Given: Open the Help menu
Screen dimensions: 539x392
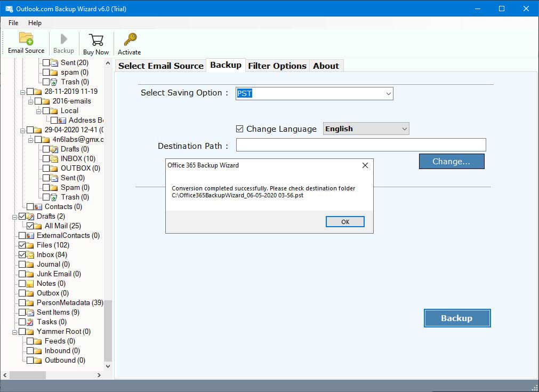Looking at the screenshot, I should pyautogui.click(x=35, y=23).
